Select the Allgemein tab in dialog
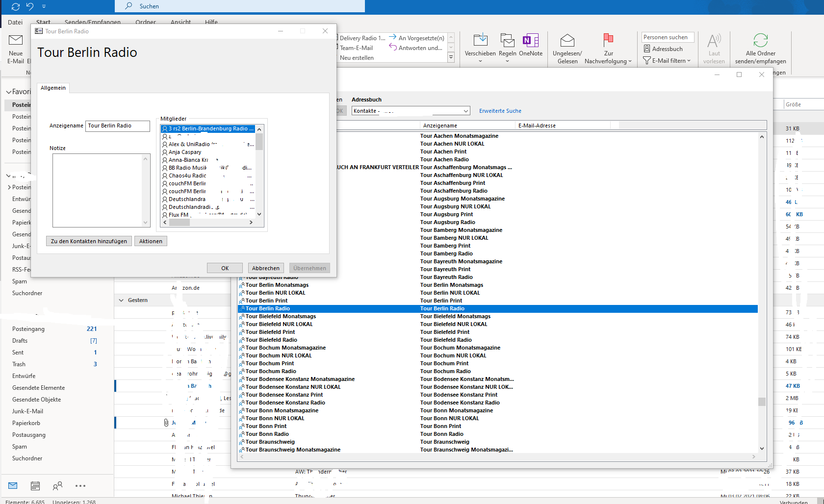This screenshot has width=824, height=504. (x=53, y=88)
